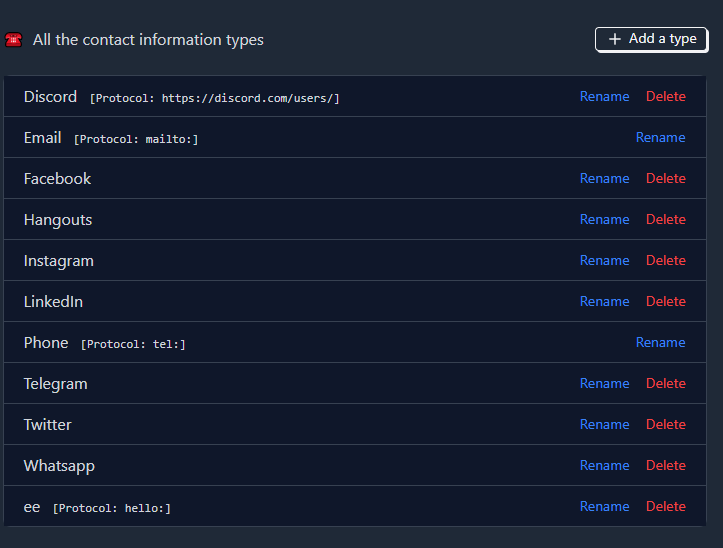Rename the Twitter contact type
This screenshot has width=723, height=548.
604,424
